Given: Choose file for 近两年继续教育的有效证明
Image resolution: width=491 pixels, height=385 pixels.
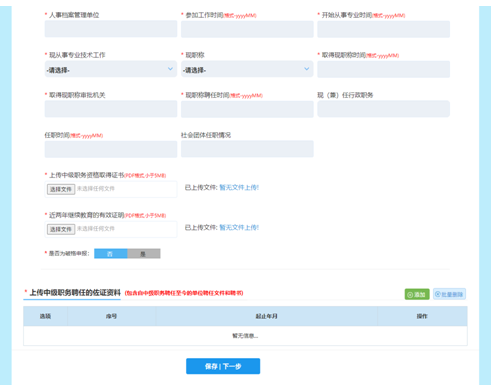Looking at the screenshot, I should (x=61, y=229).
